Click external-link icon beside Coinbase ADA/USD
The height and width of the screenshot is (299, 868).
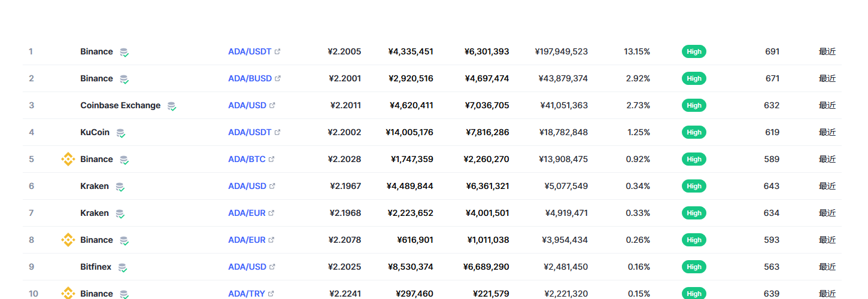(272, 105)
